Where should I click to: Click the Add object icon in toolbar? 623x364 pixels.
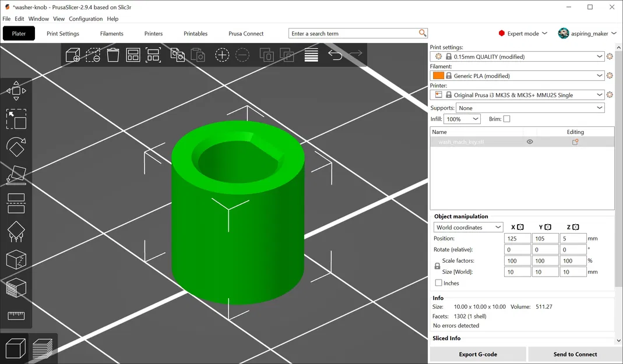pos(73,55)
